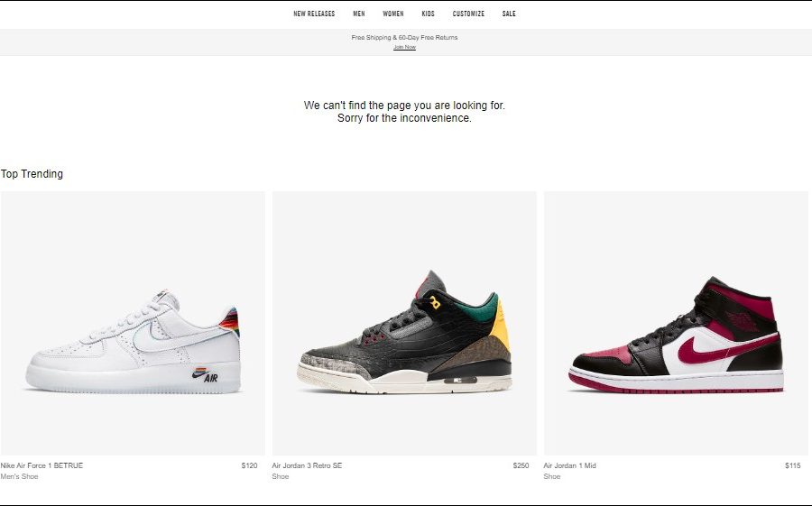Open the New Releases menu
The image size is (812, 506).
(314, 14)
